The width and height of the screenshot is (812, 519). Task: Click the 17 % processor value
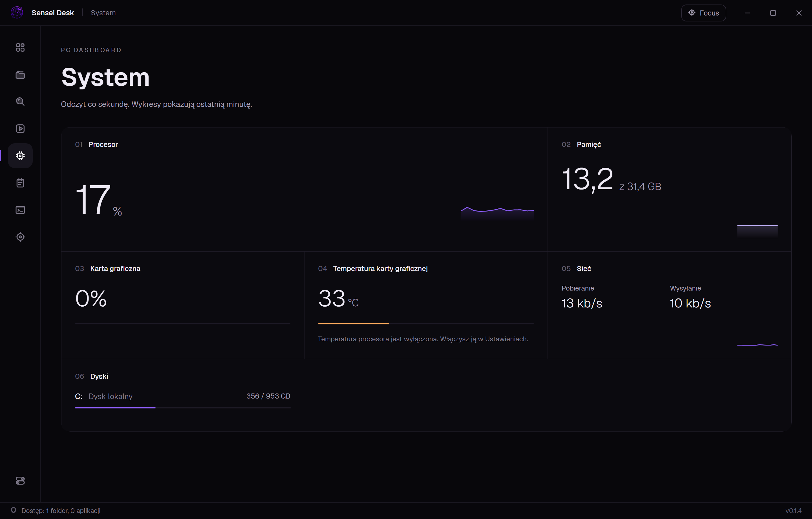98,199
